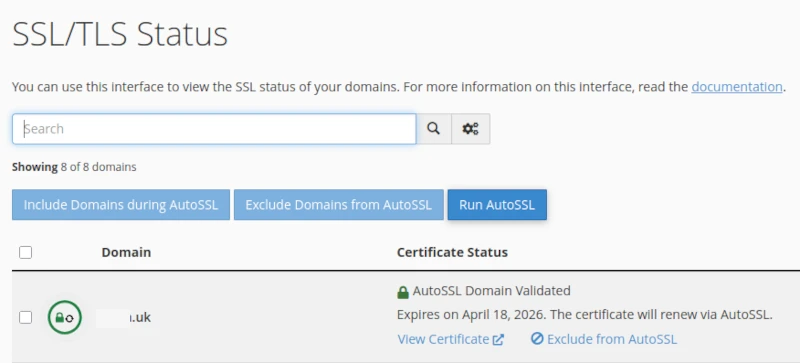Click the SSL/TLS Status page heading
800x363 pixels.
(x=120, y=35)
